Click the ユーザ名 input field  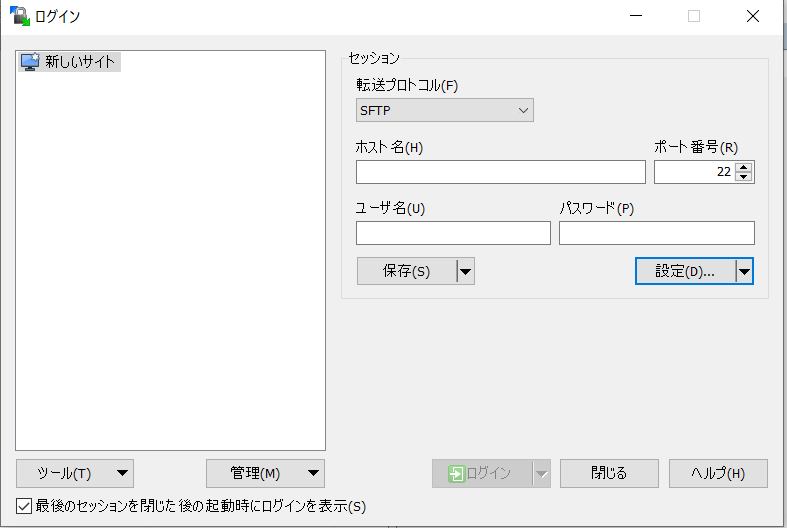(453, 233)
